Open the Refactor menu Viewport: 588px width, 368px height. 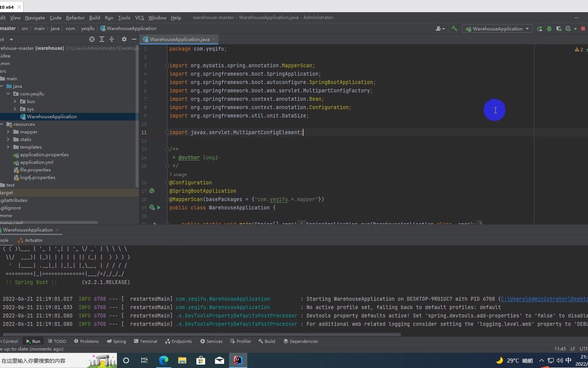click(75, 18)
